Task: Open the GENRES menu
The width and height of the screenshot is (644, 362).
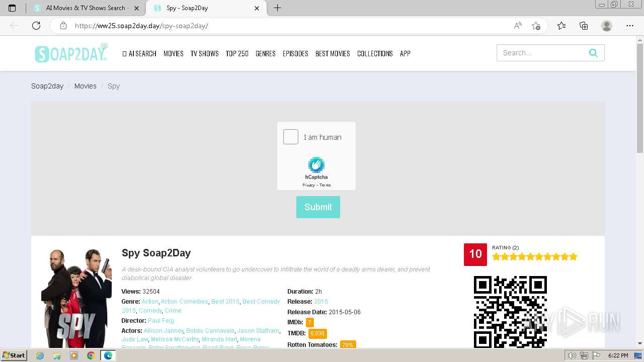Action: tap(266, 53)
